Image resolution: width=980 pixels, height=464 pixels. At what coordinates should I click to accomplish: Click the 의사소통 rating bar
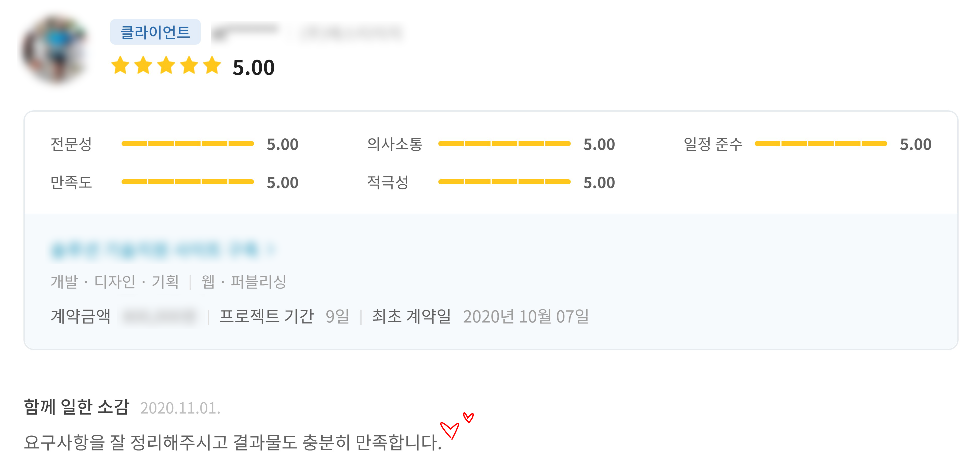tap(504, 144)
